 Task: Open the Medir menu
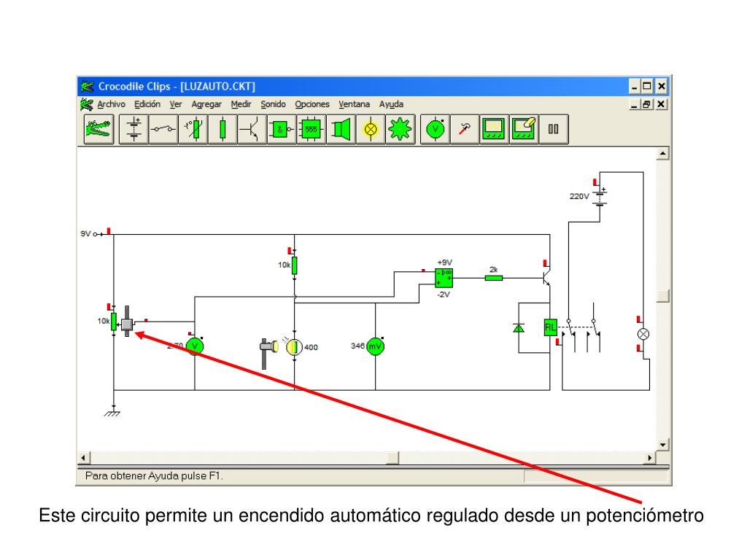pyautogui.click(x=241, y=104)
